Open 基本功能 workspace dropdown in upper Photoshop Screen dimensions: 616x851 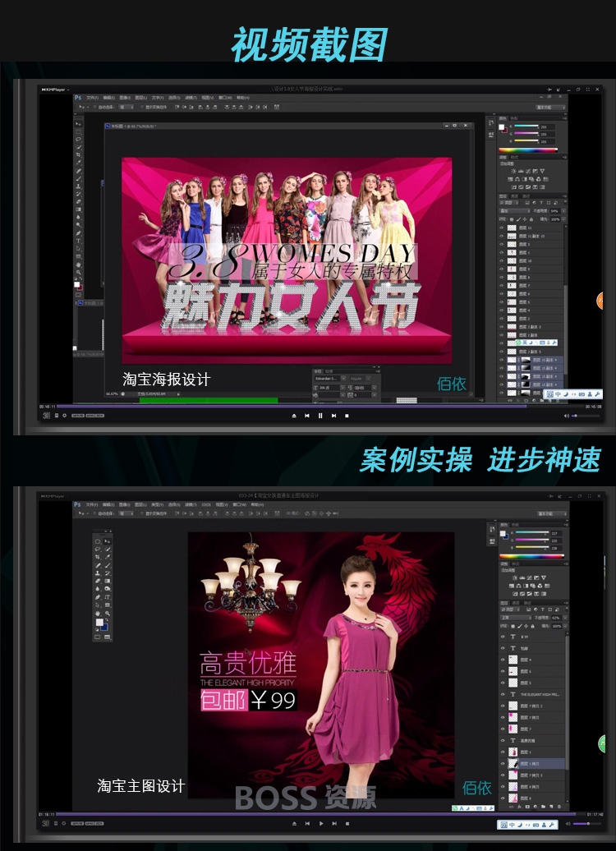tap(549, 108)
